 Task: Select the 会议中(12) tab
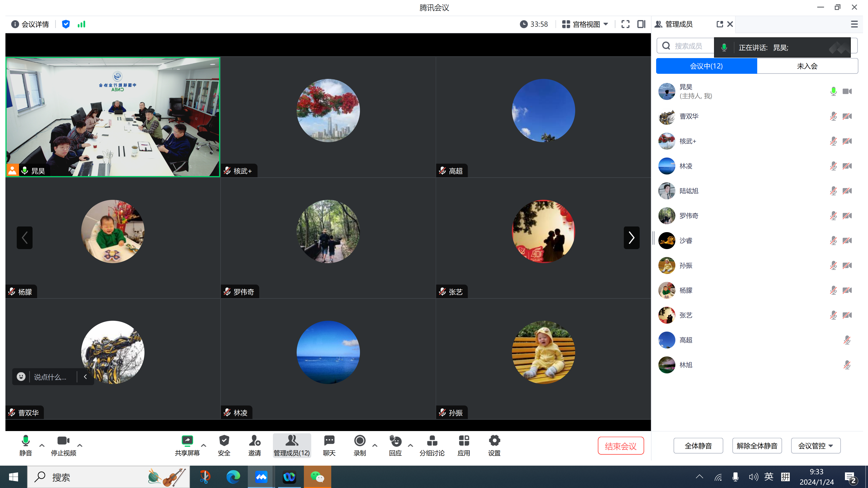[x=706, y=66]
